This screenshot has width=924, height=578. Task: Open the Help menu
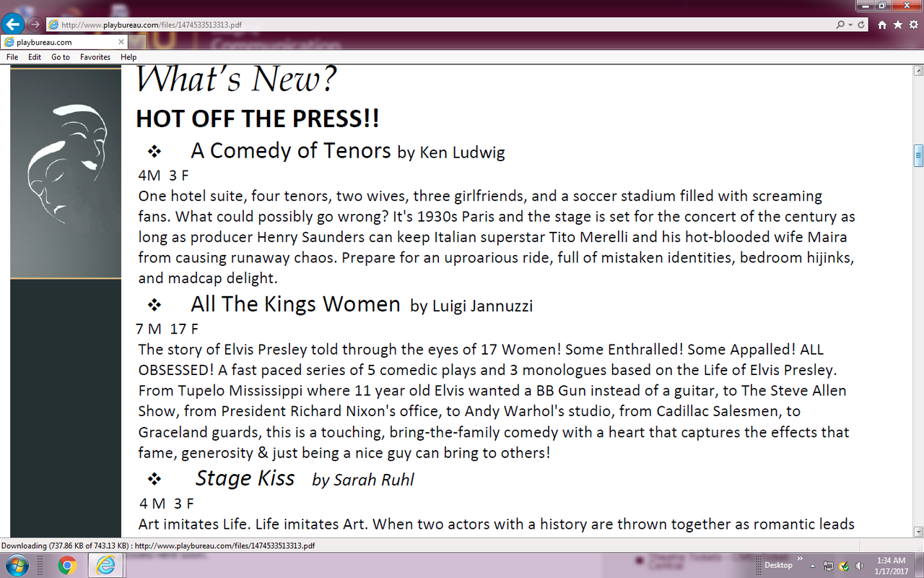(x=128, y=57)
